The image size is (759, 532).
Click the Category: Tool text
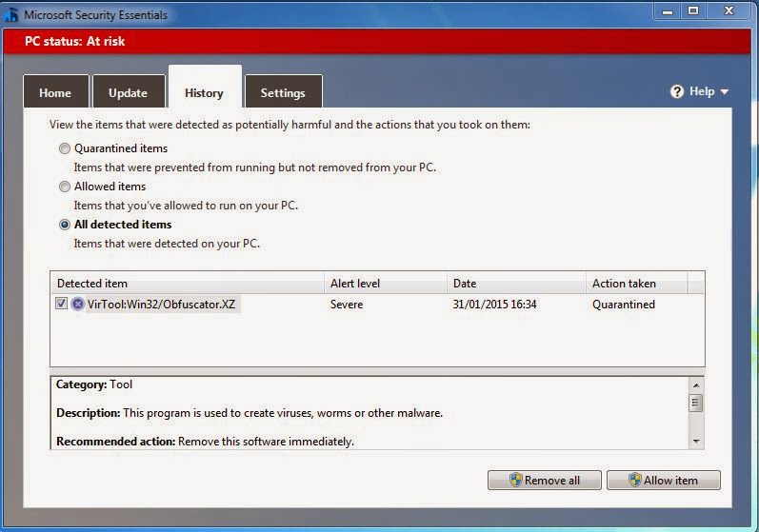pos(94,384)
